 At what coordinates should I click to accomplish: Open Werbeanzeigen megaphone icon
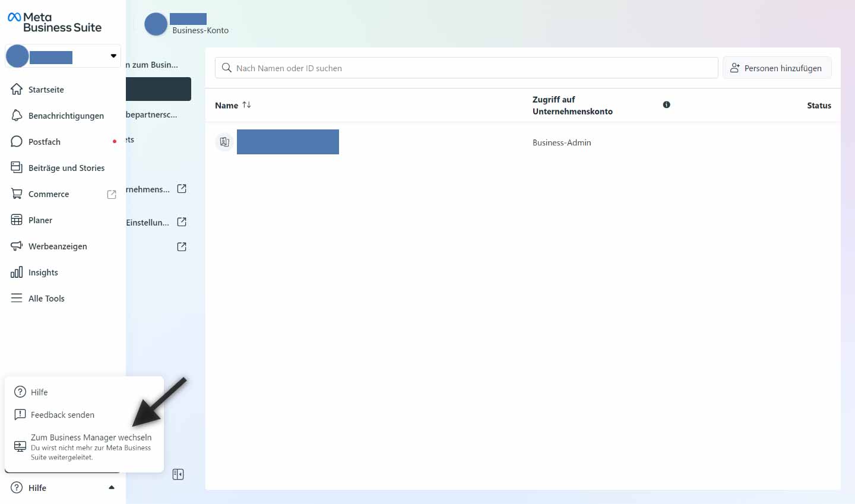(x=17, y=246)
